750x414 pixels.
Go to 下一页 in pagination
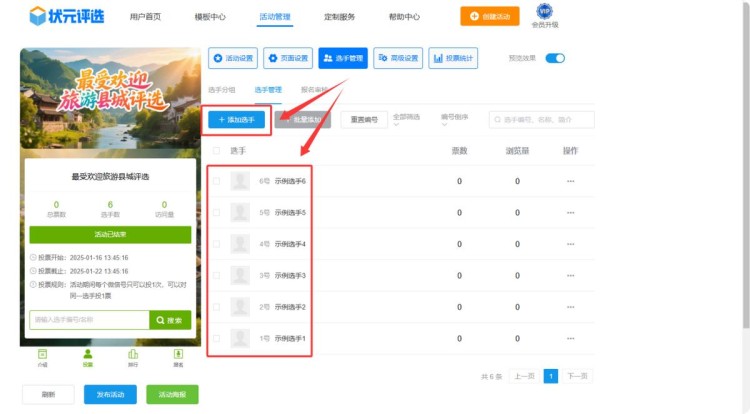pyautogui.click(x=576, y=376)
